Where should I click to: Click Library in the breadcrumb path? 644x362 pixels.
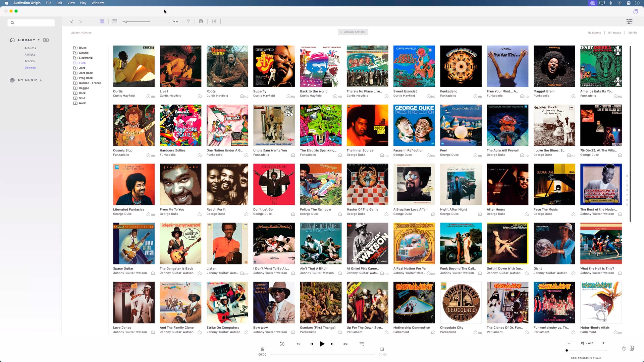[75, 33]
